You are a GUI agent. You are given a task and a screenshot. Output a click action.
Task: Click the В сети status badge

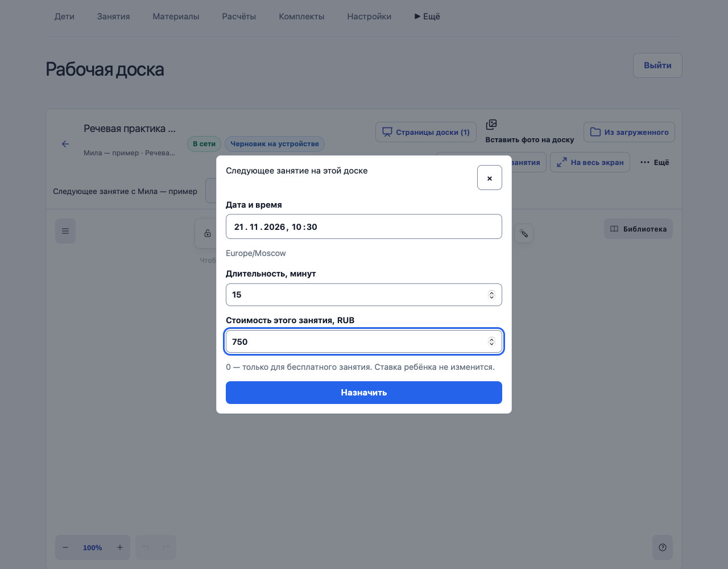point(204,144)
